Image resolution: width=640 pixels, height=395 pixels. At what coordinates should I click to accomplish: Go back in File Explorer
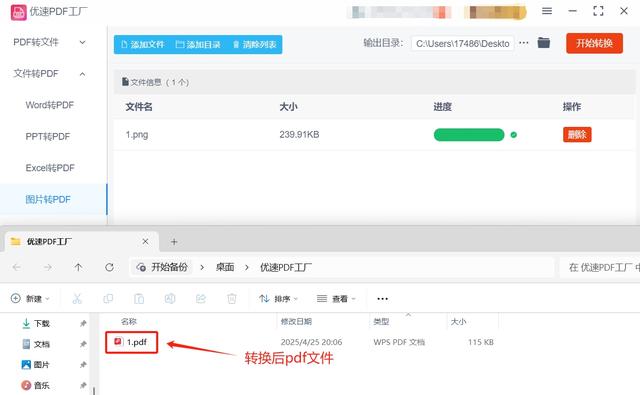[x=17, y=267]
